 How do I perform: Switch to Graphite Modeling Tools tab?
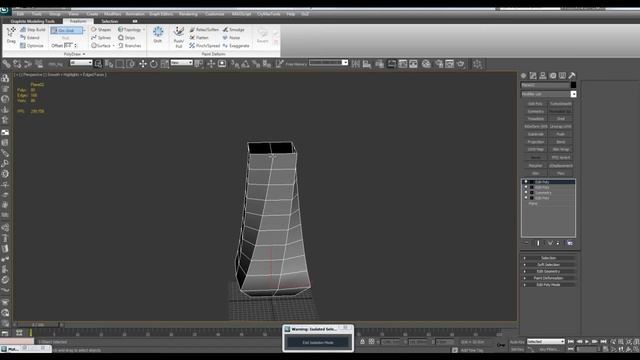[x=33, y=21]
